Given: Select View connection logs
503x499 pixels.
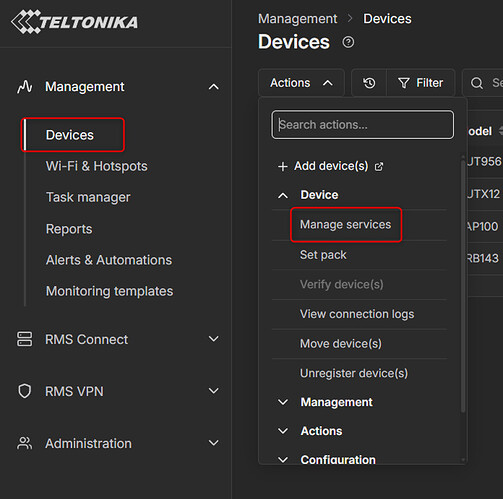Looking at the screenshot, I should 357,314.
